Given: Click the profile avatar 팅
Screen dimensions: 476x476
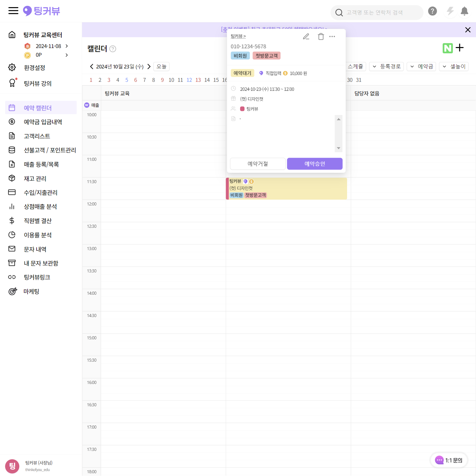Looking at the screenshot, I should [12, 466].
